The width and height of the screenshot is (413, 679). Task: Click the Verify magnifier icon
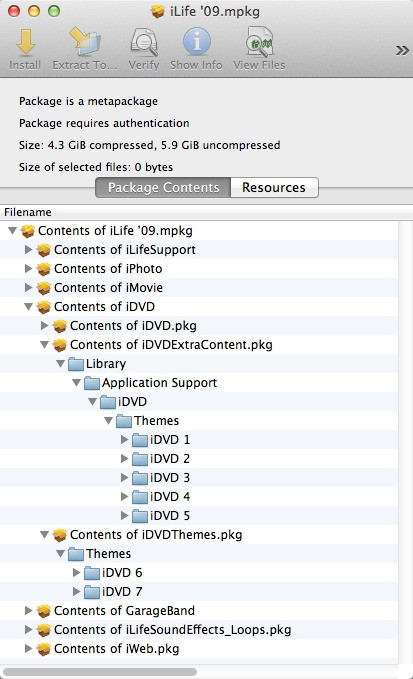(x=144, y=42)
